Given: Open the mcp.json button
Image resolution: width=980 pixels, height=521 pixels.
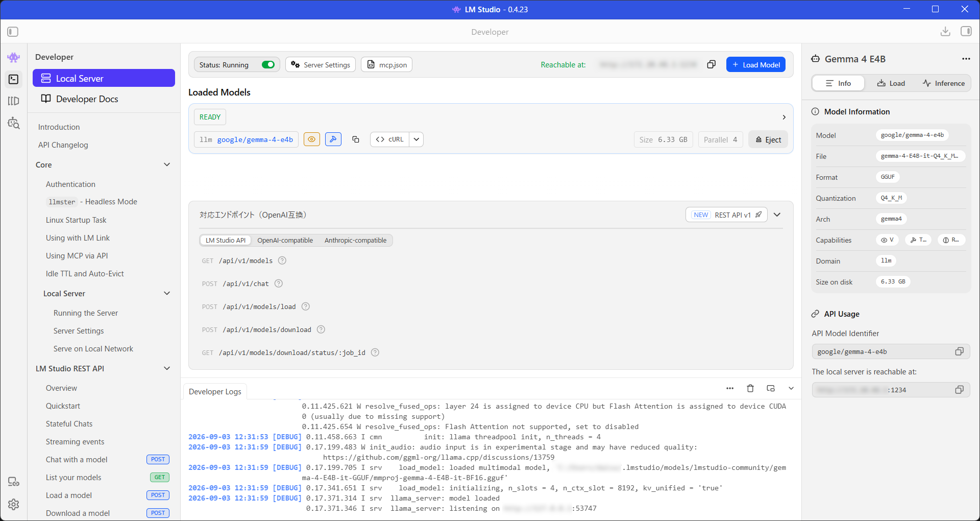Looking at the screenshot, I should click(387, 65).
